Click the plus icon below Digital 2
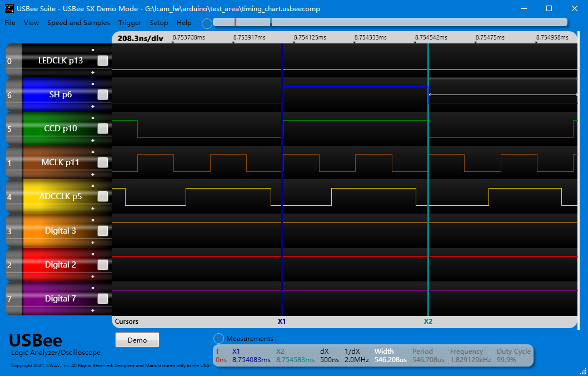 tap(93, 276)
